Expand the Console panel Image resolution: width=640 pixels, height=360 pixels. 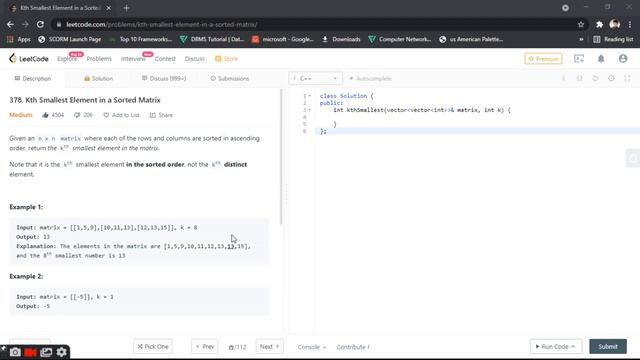(x=311, y=347)
